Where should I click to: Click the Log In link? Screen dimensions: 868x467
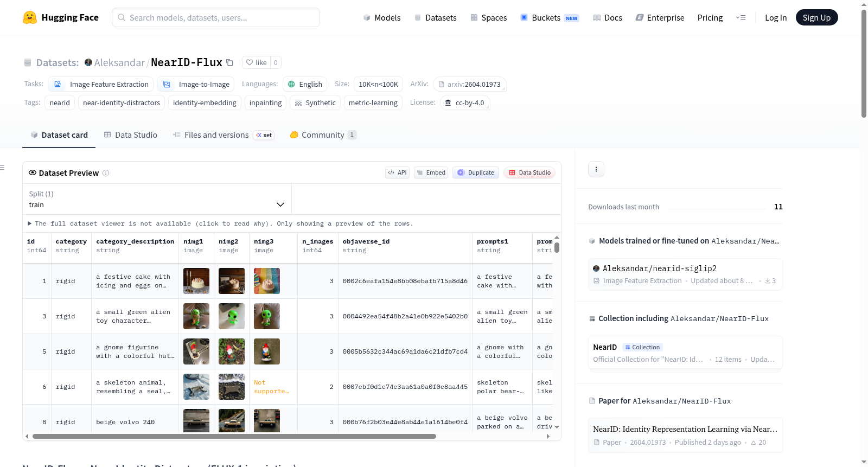coord(776,18)
